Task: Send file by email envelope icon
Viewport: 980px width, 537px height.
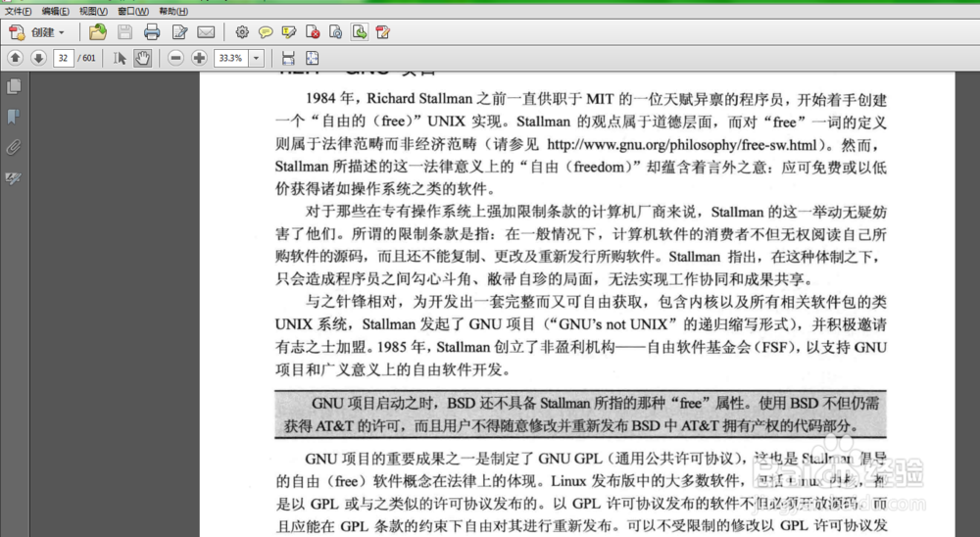Action: tap(206, 32)
